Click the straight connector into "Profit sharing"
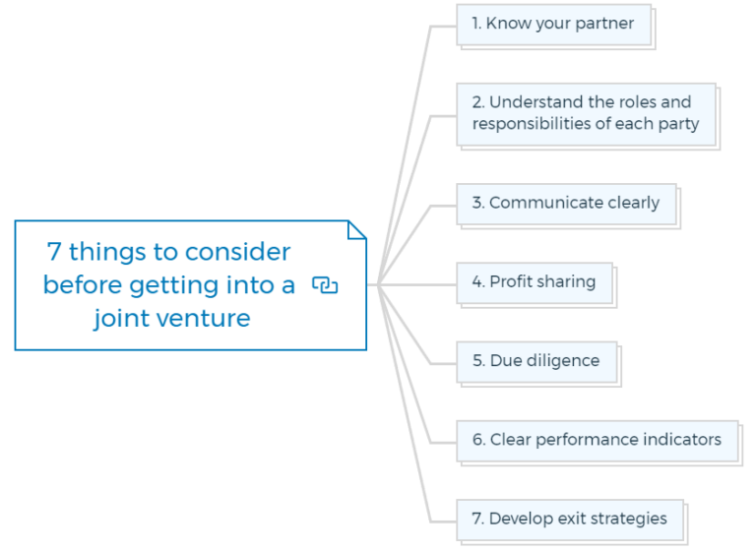The image size is (756, 551). (417, 285)
